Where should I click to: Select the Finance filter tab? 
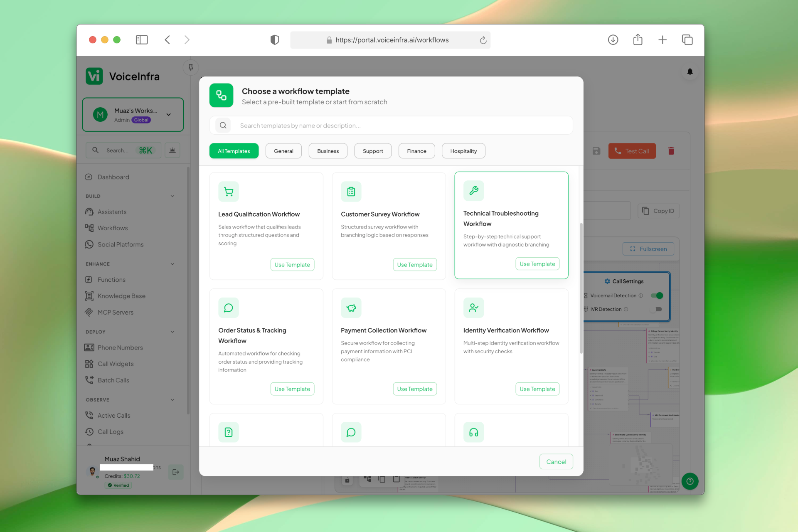(x=416, y=151)
